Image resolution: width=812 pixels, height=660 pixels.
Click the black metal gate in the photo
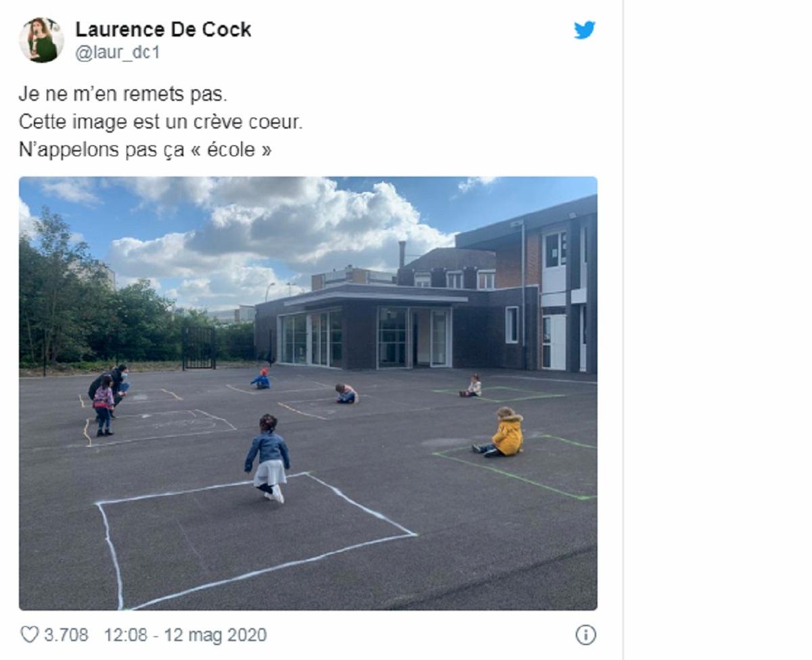point(198,348)
